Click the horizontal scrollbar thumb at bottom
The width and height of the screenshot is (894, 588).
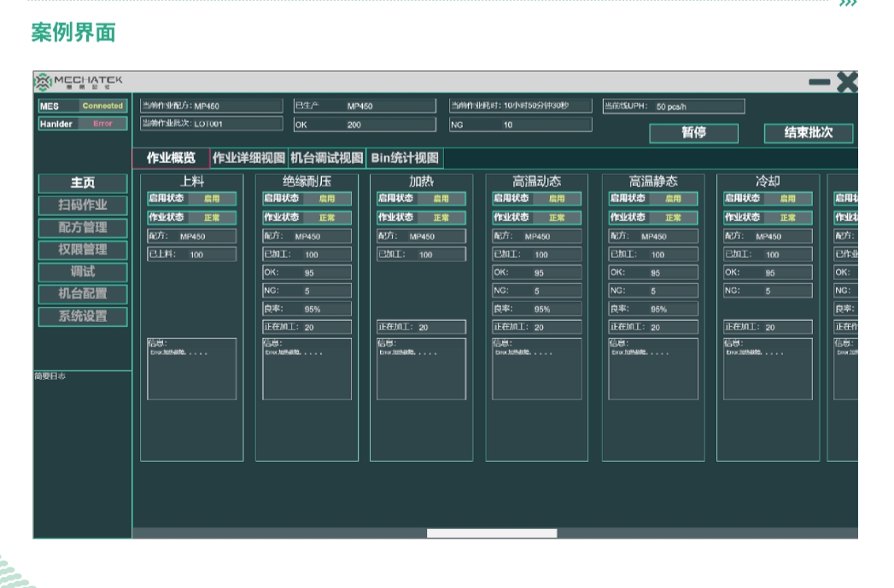click(492, 533)
